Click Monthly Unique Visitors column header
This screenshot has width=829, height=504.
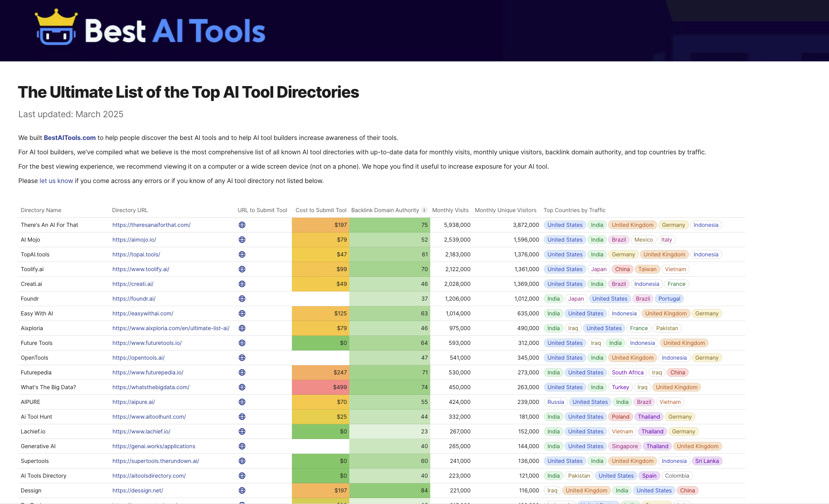(x=506, y=210)
